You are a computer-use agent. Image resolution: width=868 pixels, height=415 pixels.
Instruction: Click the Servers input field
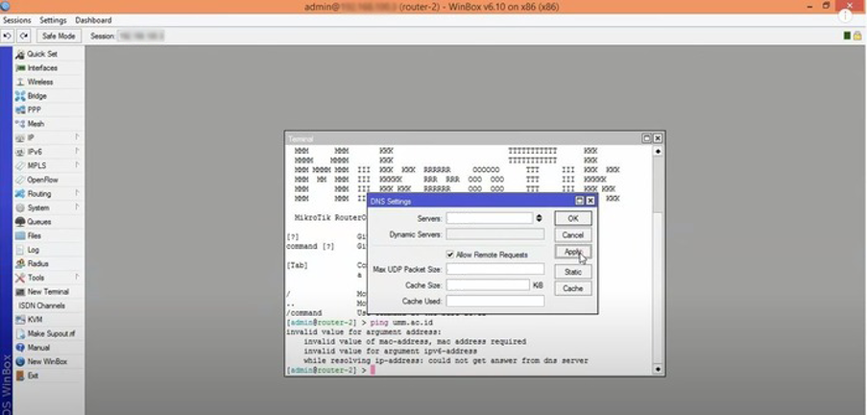(x=490, y=218)
